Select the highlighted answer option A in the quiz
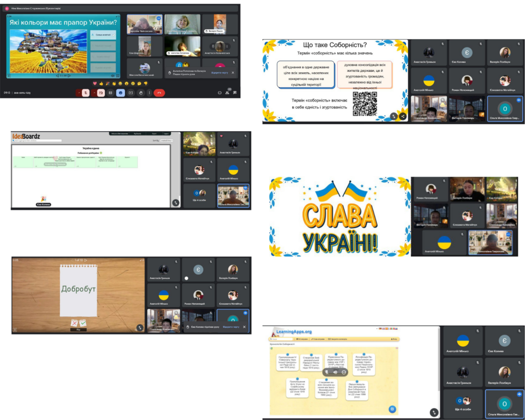This screenshot has width=525, height=420. (103, 35)
